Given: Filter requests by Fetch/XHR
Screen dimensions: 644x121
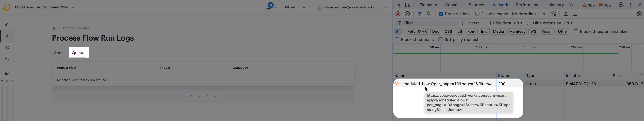Looking at the screenshot, I should pos(417,32).
